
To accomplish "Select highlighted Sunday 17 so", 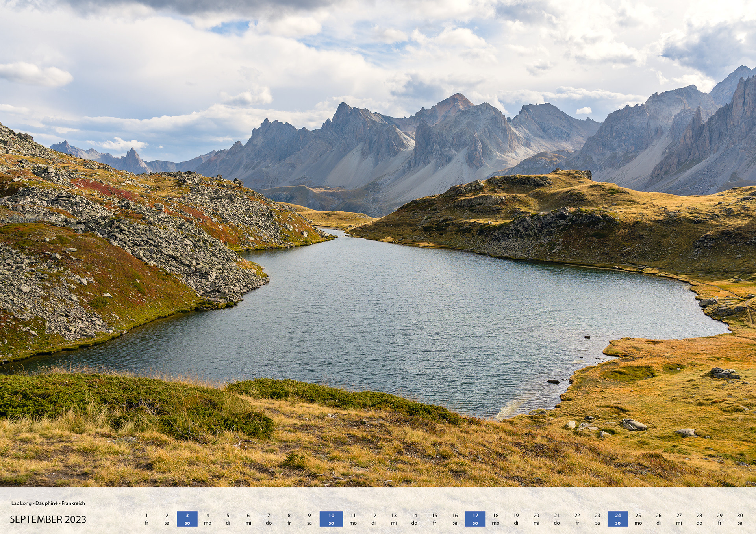I will point(475,519).
